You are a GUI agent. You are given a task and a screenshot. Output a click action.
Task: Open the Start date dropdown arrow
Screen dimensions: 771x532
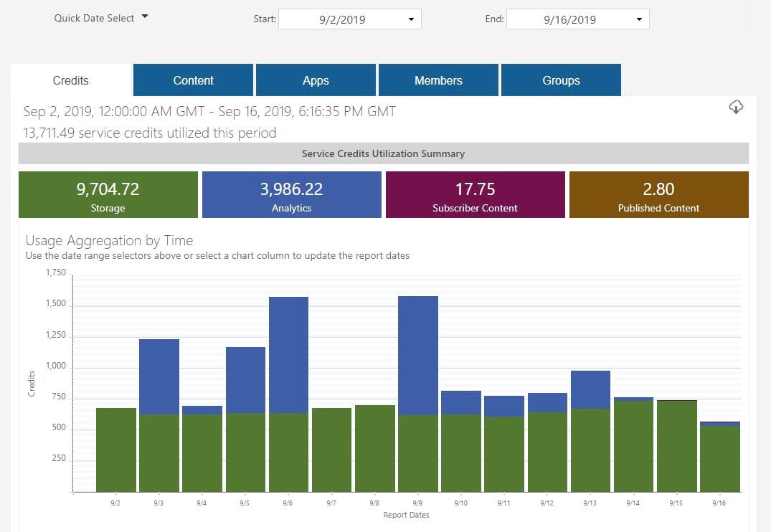click(411, 19)
